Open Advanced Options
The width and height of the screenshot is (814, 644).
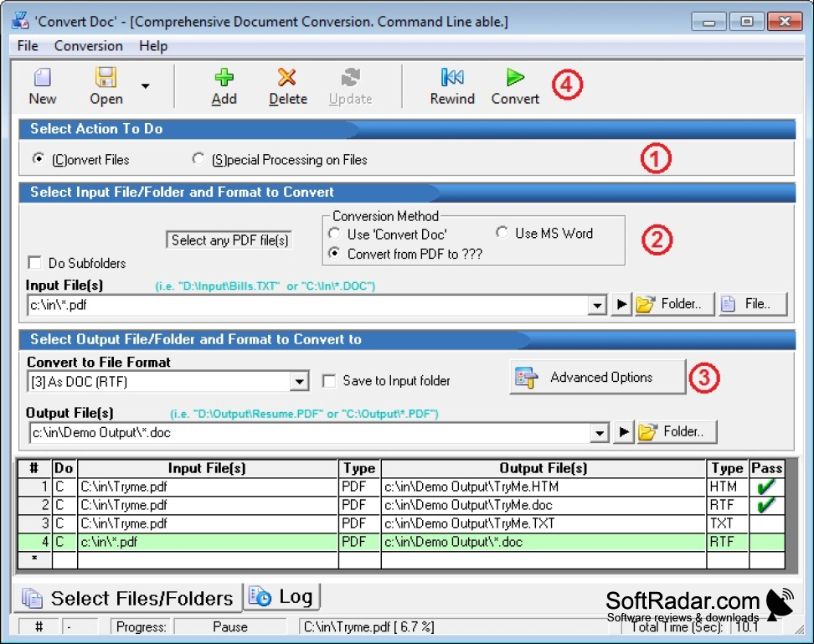pyautogui.click(x=598, y=377)
